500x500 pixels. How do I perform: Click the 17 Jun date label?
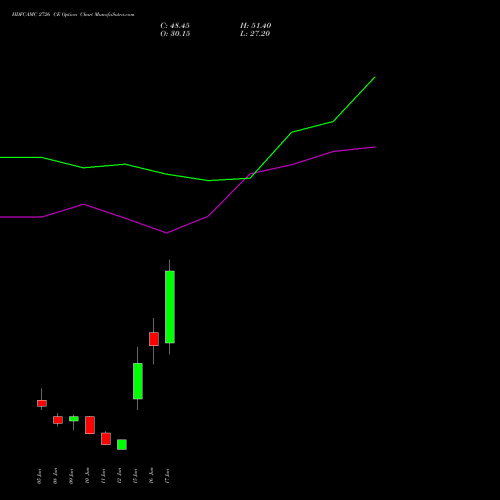(x=167, y=476)
